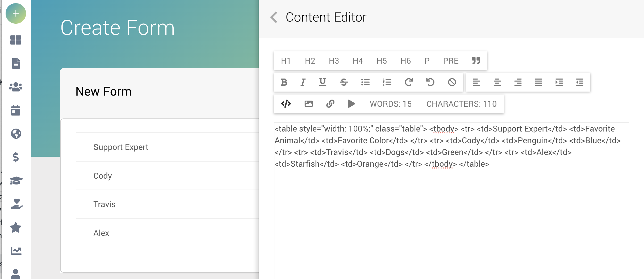Image resolution: width=644 pixels, height=279 pixels.
Task: Insert a hyperlink
Action: [x=330, y=104]
